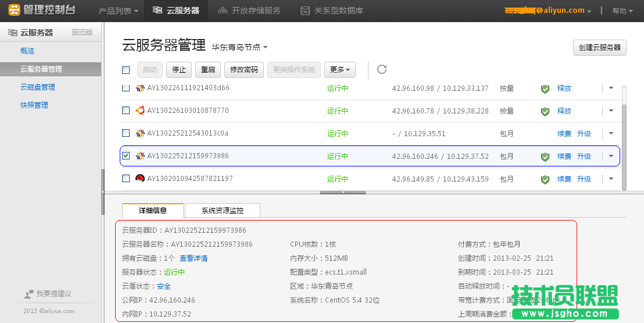This screenshot has width=644, height=323.
Task: Collapse the left sidebar with the handle arrow
Action: point(103,192)
